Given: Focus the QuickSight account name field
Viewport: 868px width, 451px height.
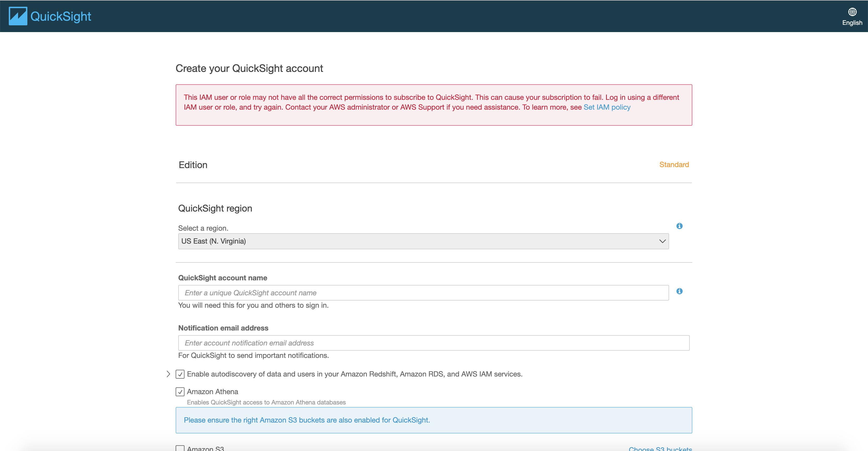Looking at the screenshot, I should pos(423,293).
